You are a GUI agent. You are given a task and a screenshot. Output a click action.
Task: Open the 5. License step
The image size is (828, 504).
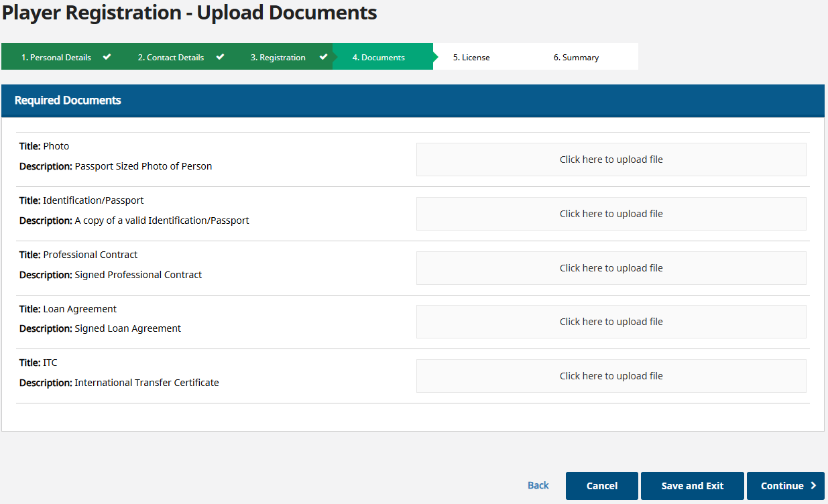[471, 58]
